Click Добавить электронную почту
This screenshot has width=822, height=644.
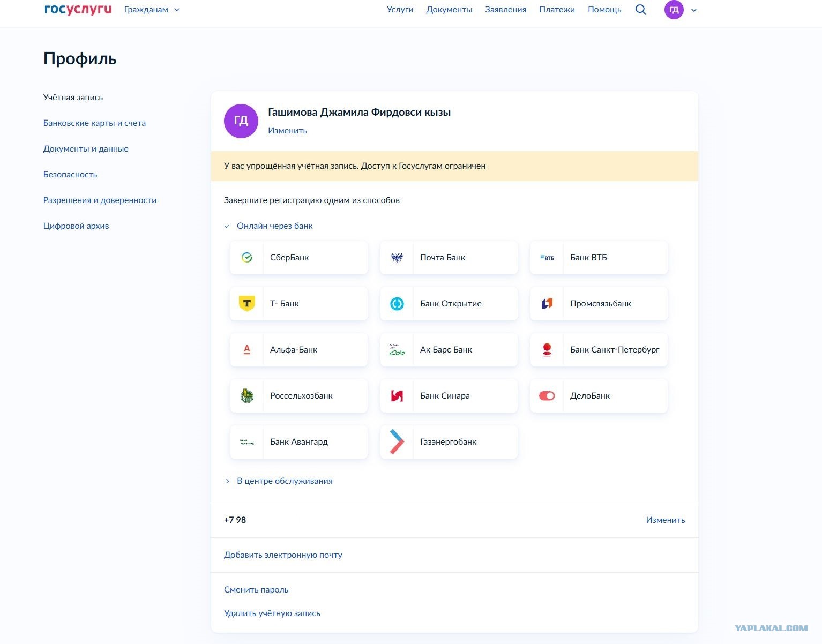[283, 555]
